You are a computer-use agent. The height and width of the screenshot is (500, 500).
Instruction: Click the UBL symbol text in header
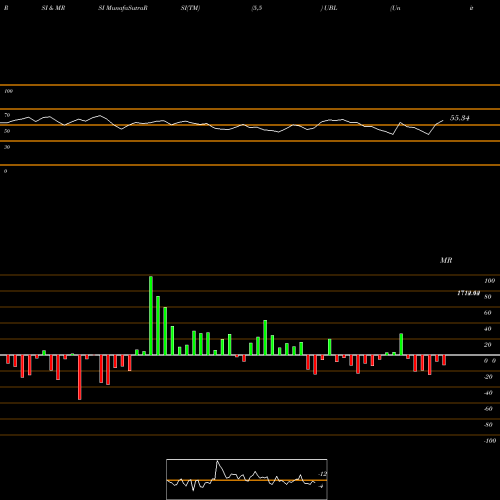pos(331,8)
